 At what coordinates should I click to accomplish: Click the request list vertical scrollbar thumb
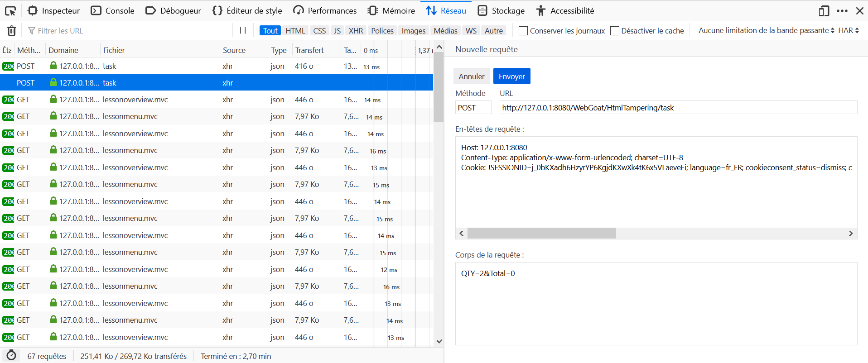click(x=439, y=87)
